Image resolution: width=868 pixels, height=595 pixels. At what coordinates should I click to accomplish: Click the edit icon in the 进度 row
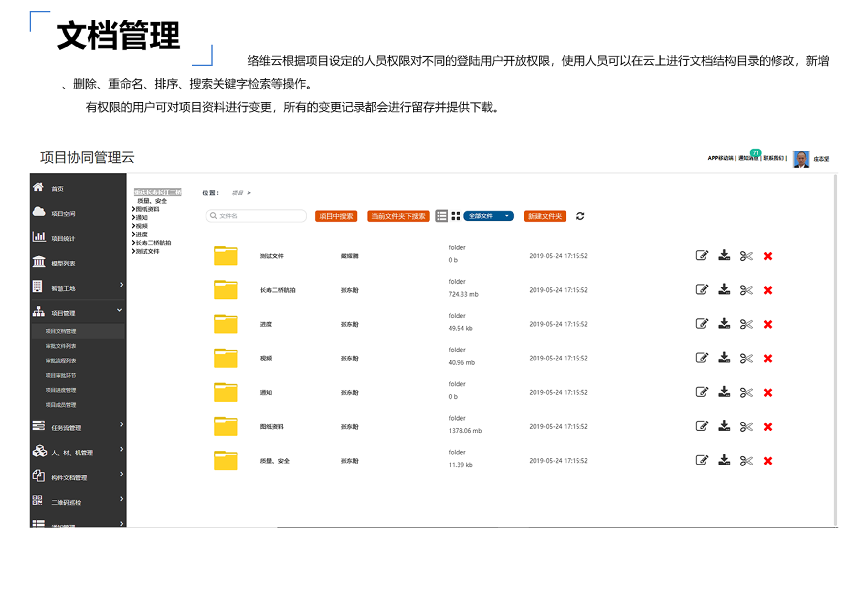click(x=702, y=324)
